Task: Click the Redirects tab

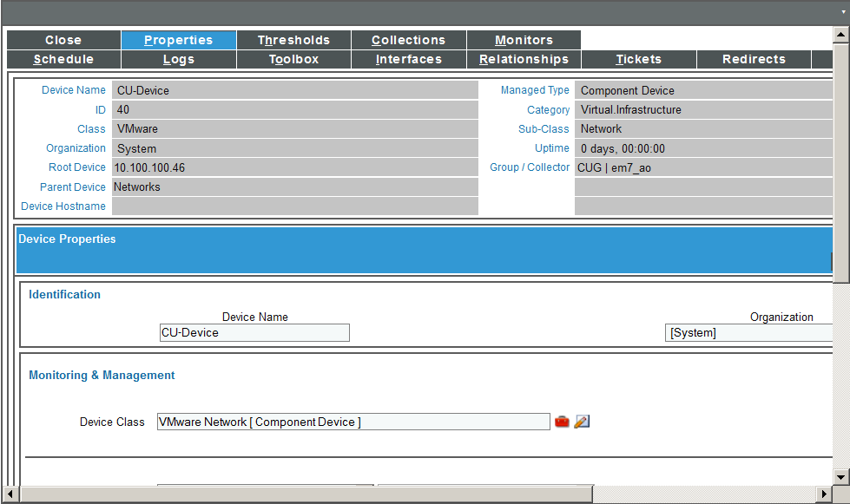Action: (x=754, y=59)
